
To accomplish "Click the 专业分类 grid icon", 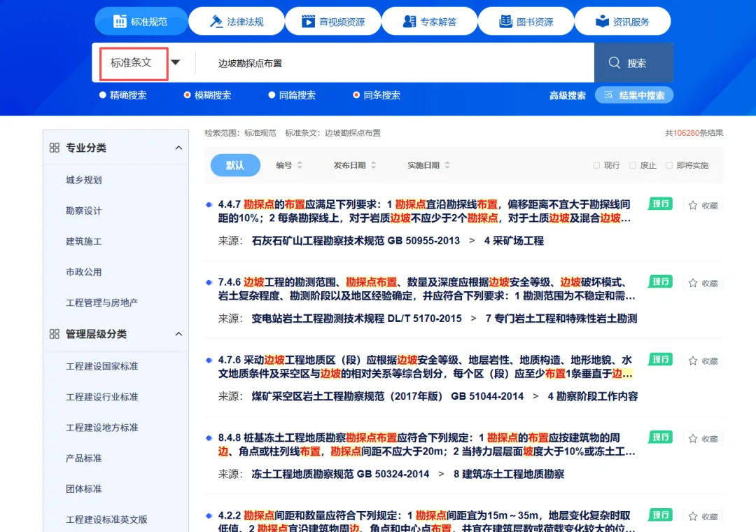I will 55,148.
